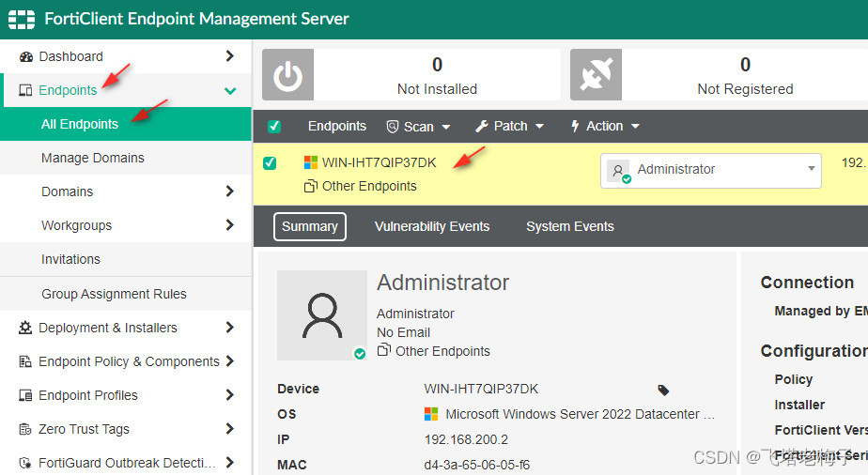The height and width of the screenshot is (475, 868).
Task: Click the Device value WIN-IHT7QIP37DK in summary
Action: click(x=481, y=389)
